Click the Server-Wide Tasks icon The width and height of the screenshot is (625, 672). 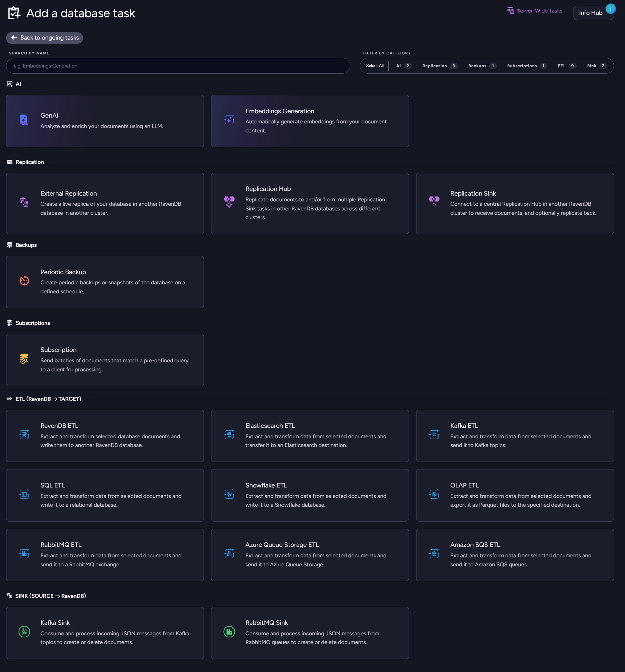pos(510,10)
